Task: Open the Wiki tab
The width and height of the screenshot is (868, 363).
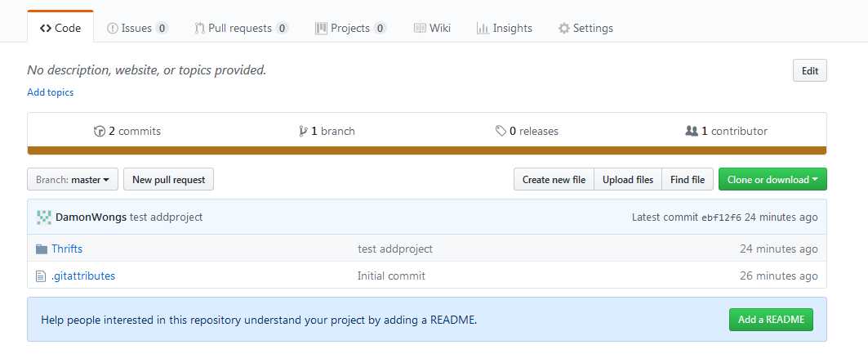Action: point(432,29)
